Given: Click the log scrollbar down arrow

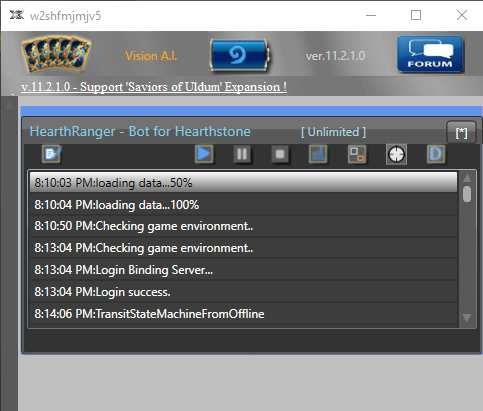Looking at the screenshot, I should click(x=467, y=318).
